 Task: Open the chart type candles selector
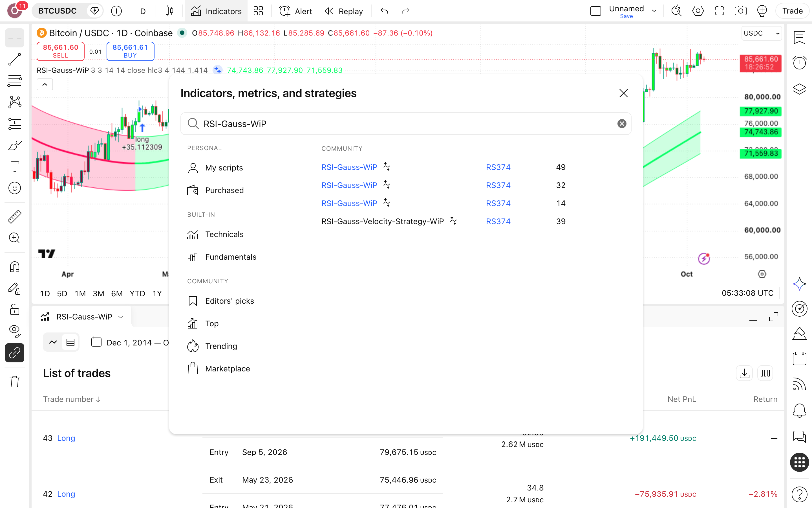tap(169, 11)
